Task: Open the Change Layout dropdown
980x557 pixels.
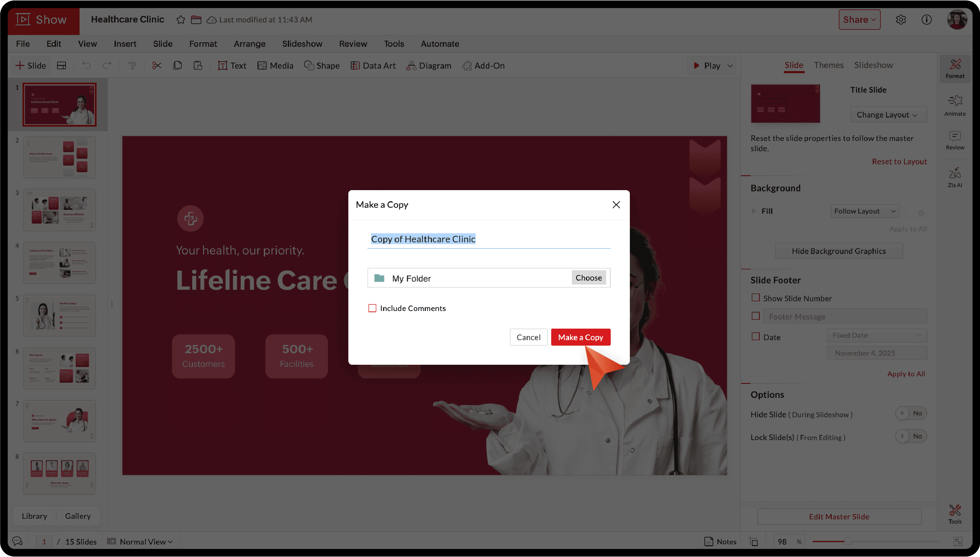Action: pyautogui.click(x=888, y=115)
